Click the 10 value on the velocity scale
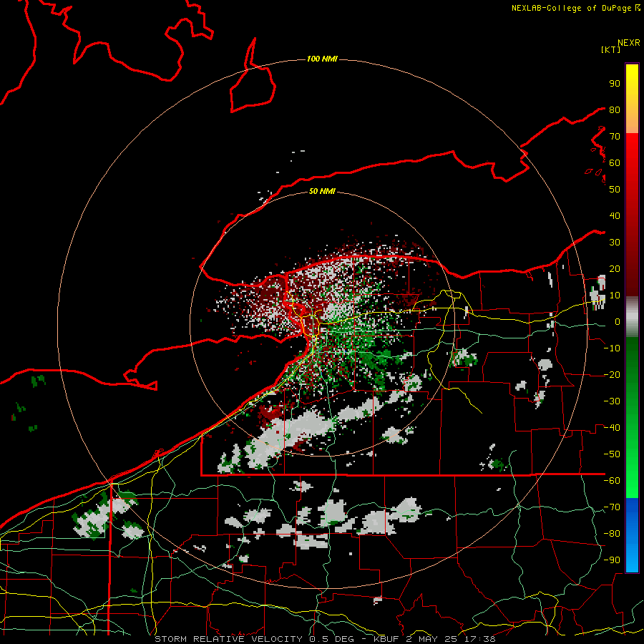644x644 pixels. point(615,296)
